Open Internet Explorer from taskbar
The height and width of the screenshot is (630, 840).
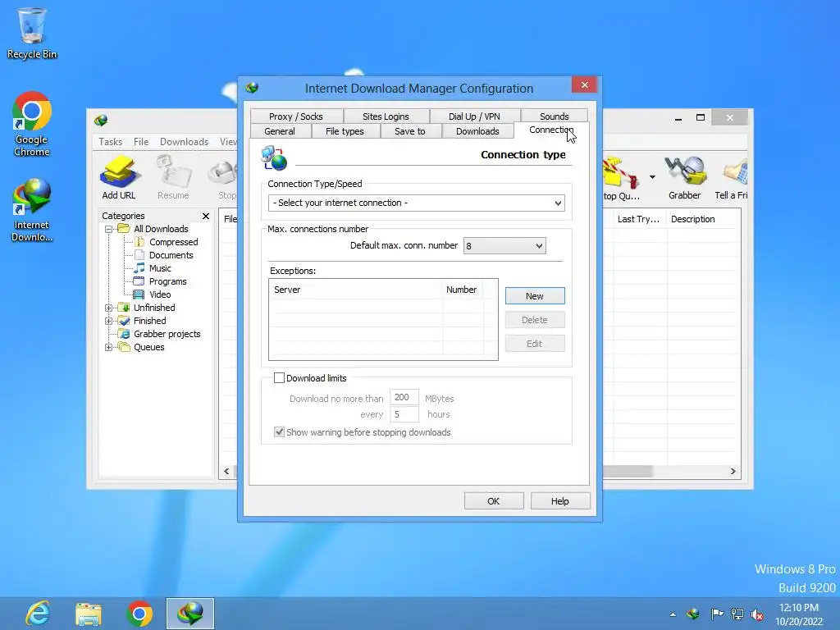click(x=38, y=614)
